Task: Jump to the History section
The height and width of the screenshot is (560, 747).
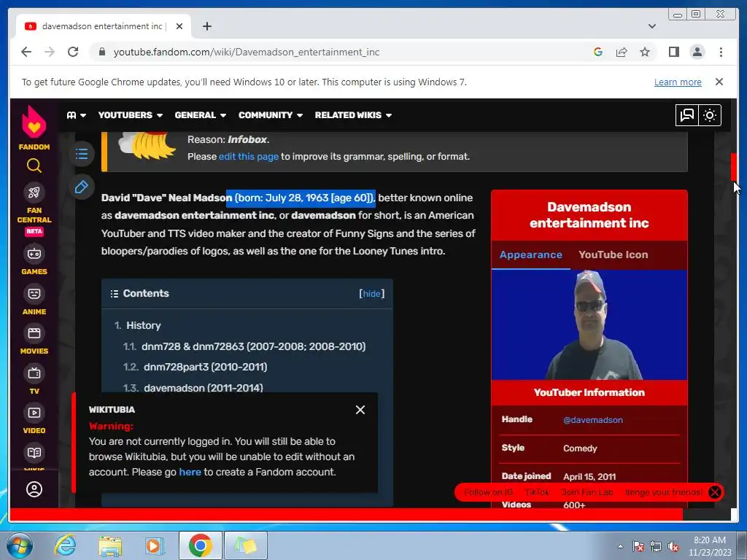Action: pos(144,326)
